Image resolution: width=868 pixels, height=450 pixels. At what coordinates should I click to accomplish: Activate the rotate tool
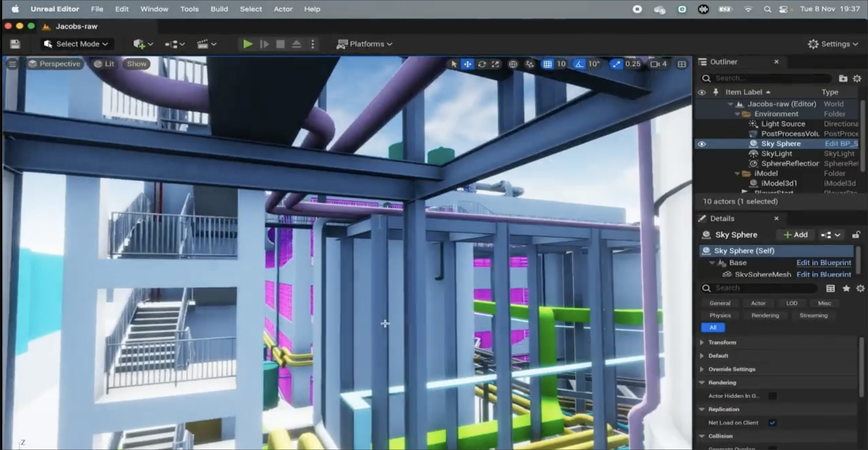point(482,64)
